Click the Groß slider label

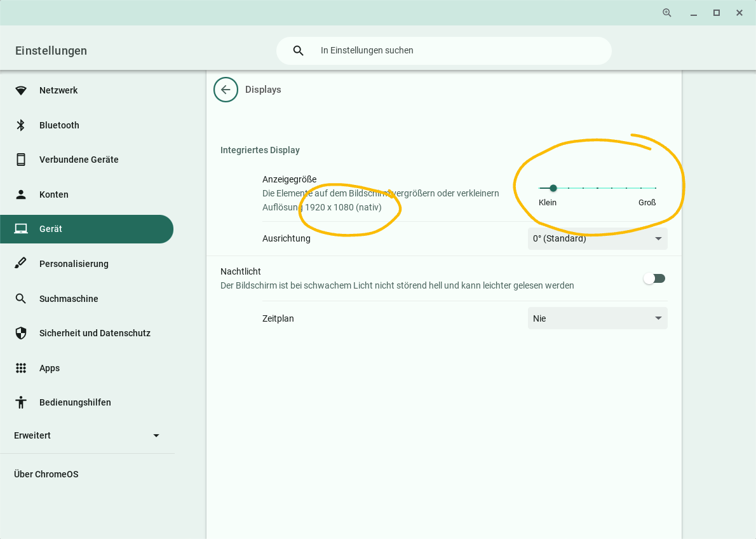pyautogui.click(x=647, y=203)
